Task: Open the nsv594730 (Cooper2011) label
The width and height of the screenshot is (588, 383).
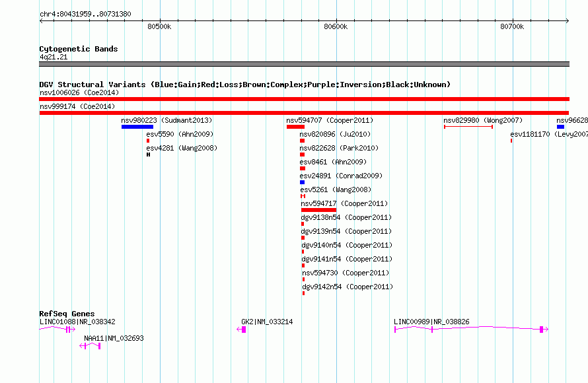Action: (x=346, y=273)
